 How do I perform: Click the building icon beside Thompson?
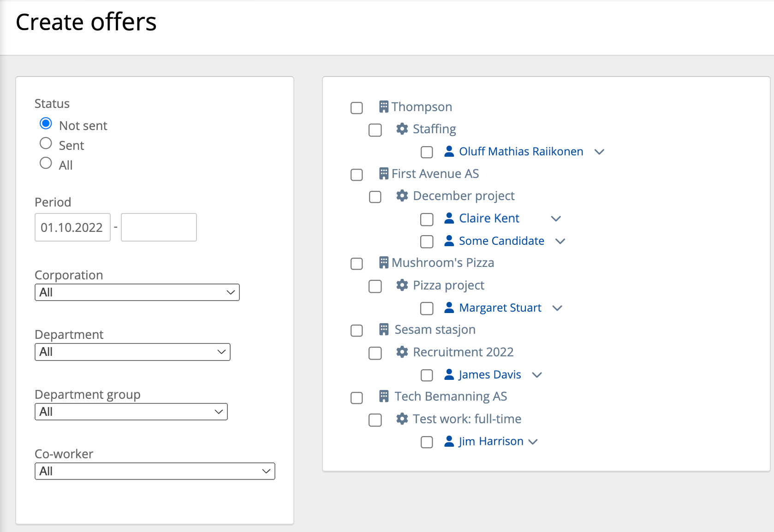click(x=383, y=107)
